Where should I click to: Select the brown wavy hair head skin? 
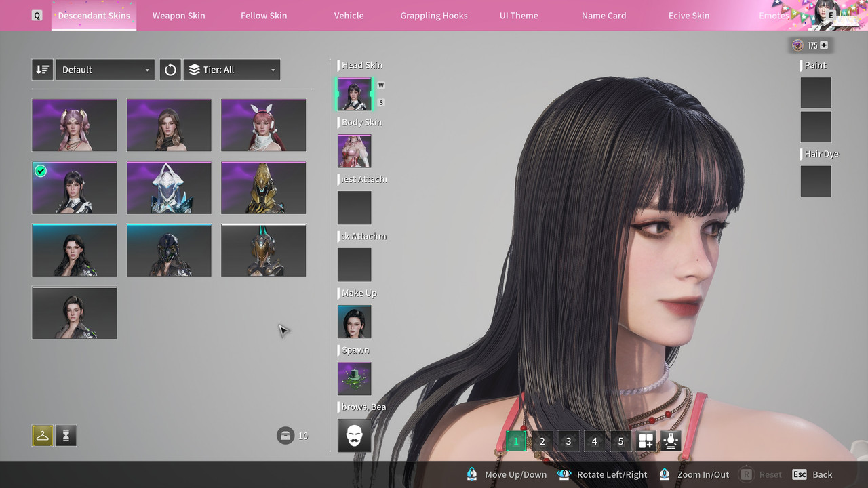coord(169,125)
